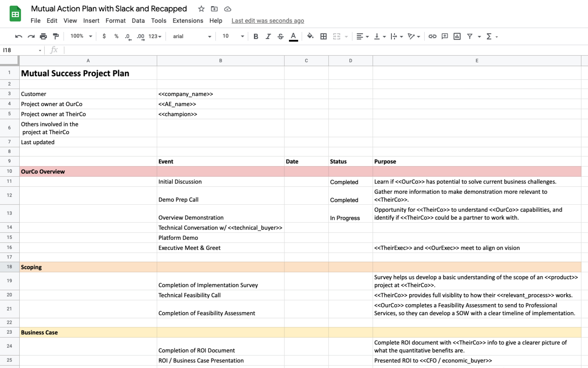The height and width of the screenshot is (368, 588).
Task: Click the Move to folder icon
Action: [x=214, y=9]
